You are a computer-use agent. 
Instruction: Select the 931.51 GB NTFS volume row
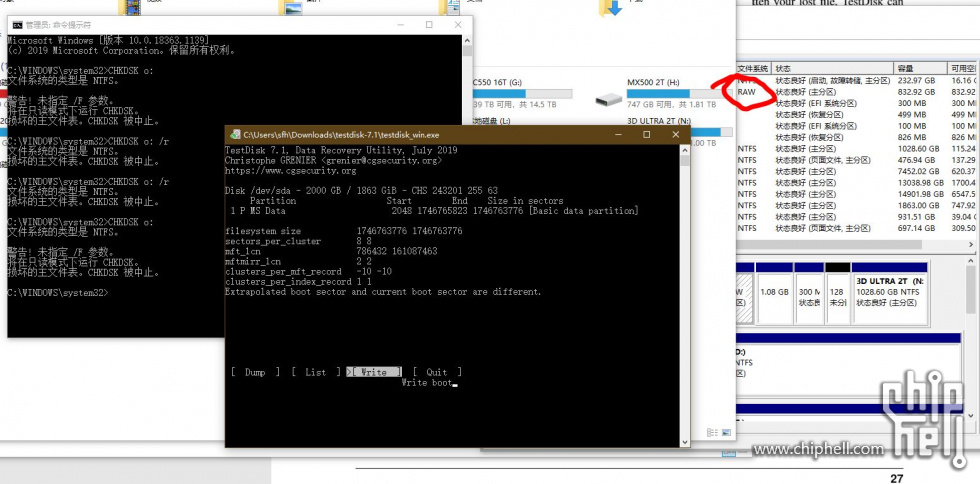pos(856,217)
